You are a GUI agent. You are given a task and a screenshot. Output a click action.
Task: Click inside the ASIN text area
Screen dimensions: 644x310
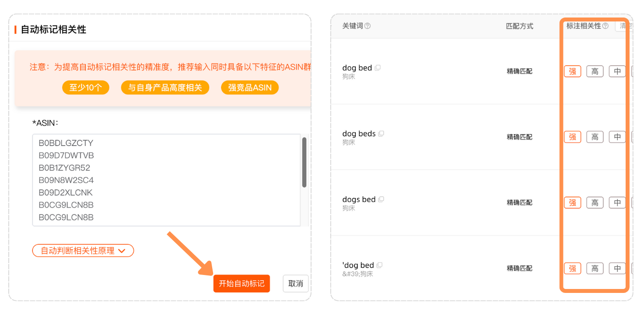166,180
